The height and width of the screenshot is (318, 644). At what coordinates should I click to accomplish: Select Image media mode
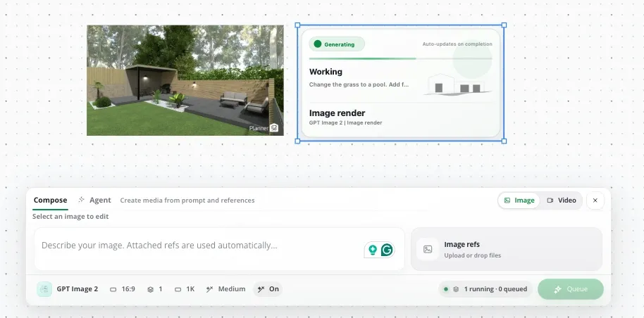click(519, 201)
